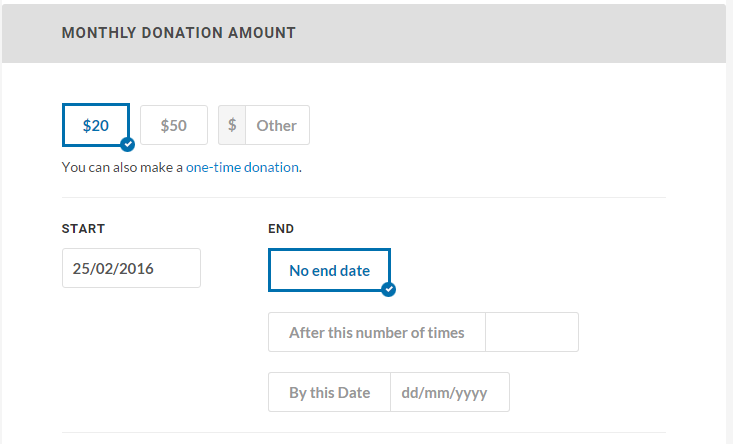
Task: Click the checkmark badge on $20
Action: click(127, 144)
